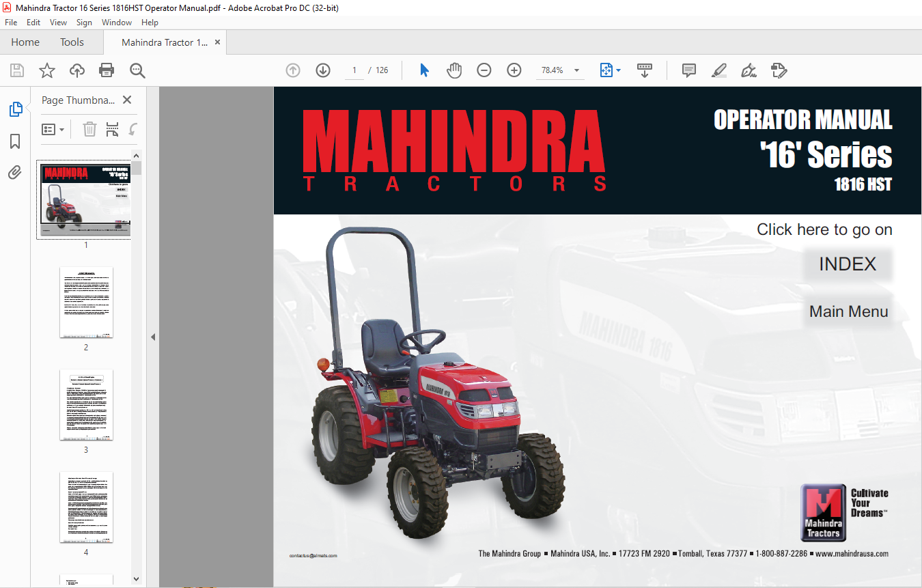
Task: Click the Mahindra Tractors logo badge
Action: [x=824, y=513]
